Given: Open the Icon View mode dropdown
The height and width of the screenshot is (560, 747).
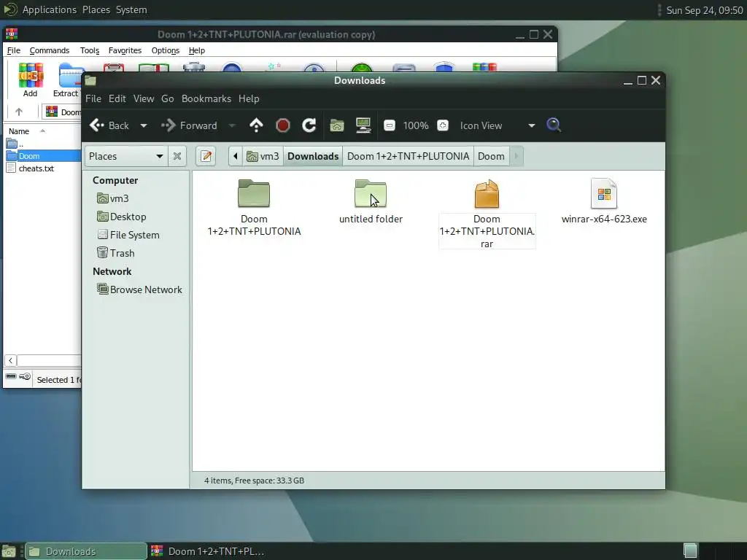Looking at the screenshot, I should (498, 125).
